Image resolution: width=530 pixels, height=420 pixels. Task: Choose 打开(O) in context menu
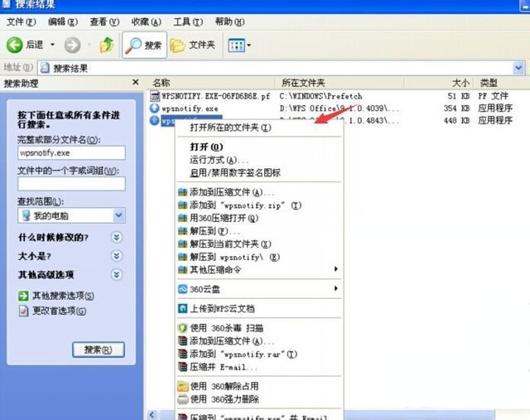(x=259, y=147)
